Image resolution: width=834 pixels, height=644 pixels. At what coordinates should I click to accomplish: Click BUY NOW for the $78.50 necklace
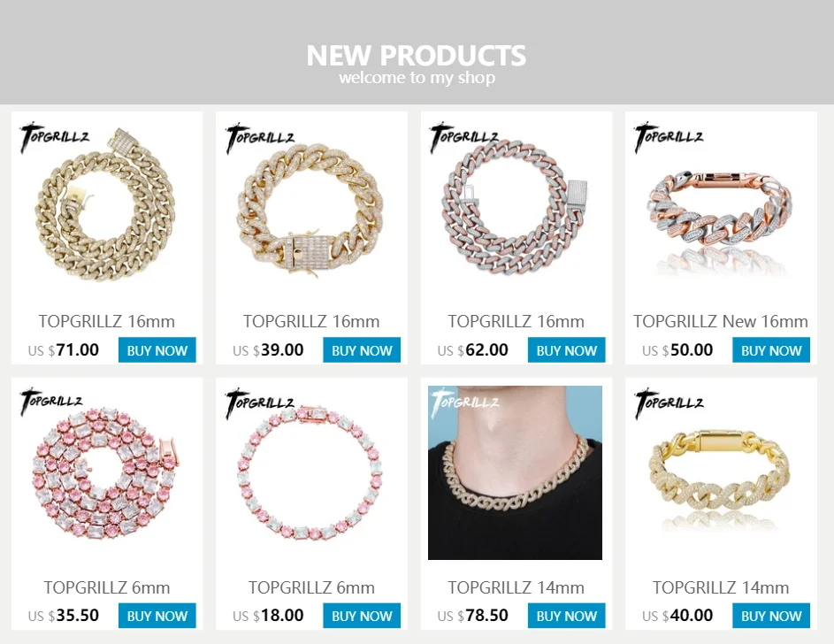[x=566, y=616]
